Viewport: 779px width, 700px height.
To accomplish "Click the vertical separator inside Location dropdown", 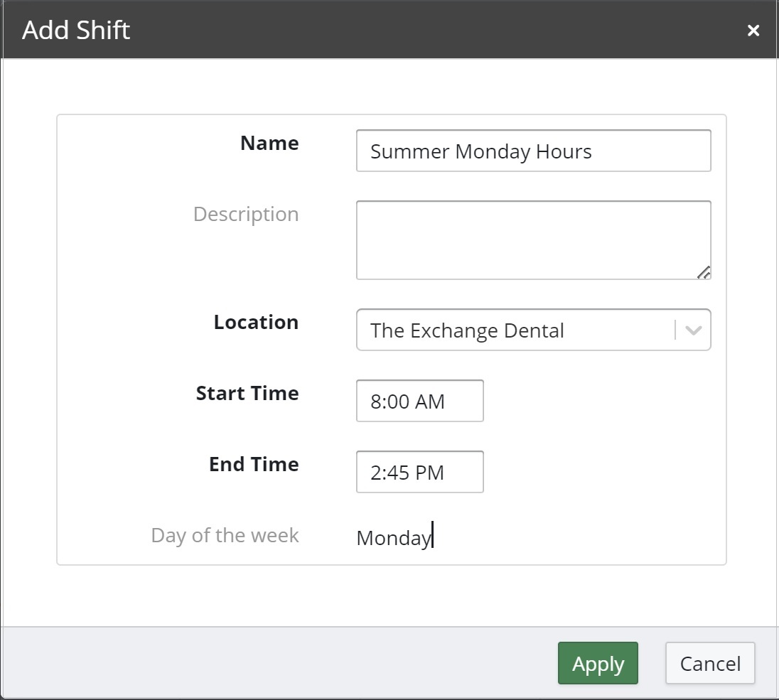I will [675, 330].
